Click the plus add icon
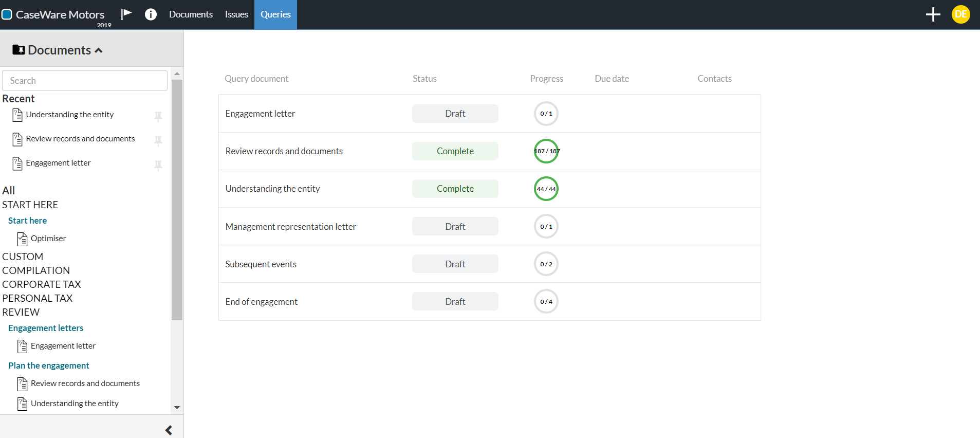980x438 pixels. tap(933, 14)
